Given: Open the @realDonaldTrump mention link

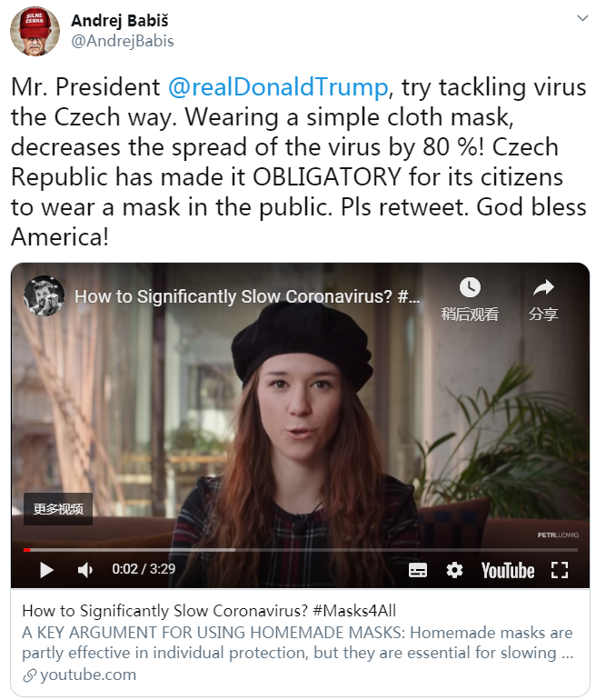Looking at the screenshot, I should tap(277, 88).
